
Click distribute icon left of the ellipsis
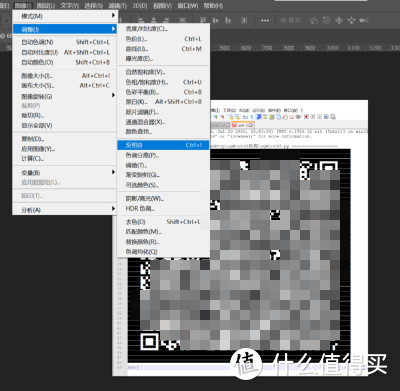244,20
